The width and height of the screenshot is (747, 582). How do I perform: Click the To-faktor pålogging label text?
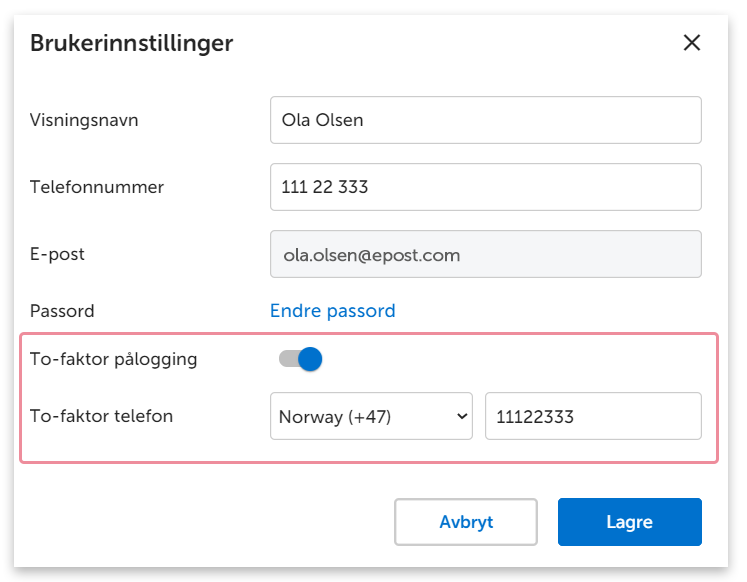tap(113, 359)
